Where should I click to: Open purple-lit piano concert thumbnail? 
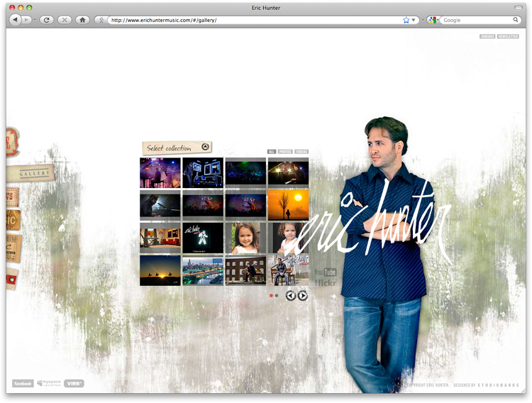[x=160, y=173]
